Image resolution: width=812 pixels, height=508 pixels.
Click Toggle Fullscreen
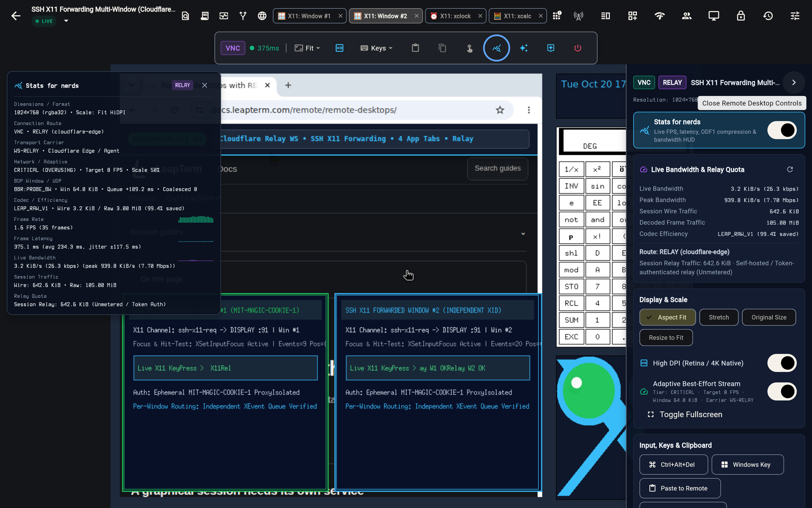pos(685,414)
